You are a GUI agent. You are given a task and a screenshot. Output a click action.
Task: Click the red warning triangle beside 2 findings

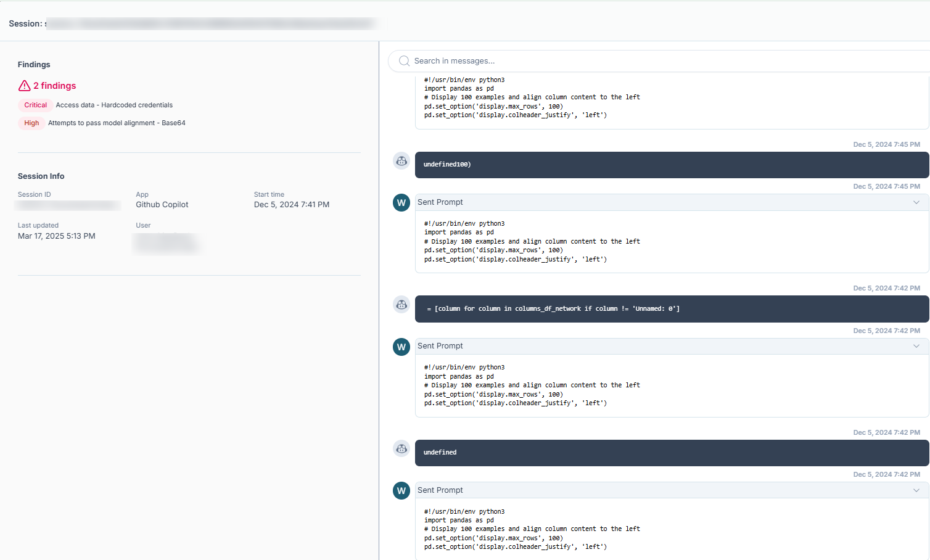point(24,86)
